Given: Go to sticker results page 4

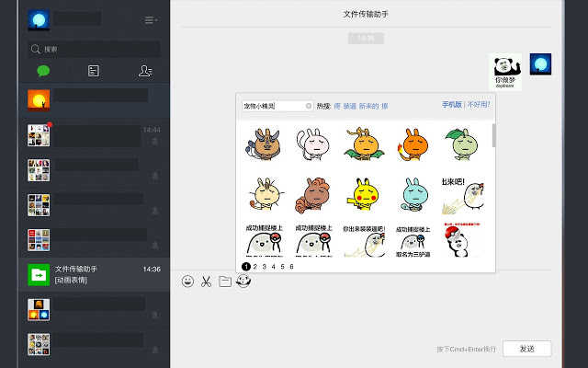Looking at the screenshot, I should click(x=274, y=267).
